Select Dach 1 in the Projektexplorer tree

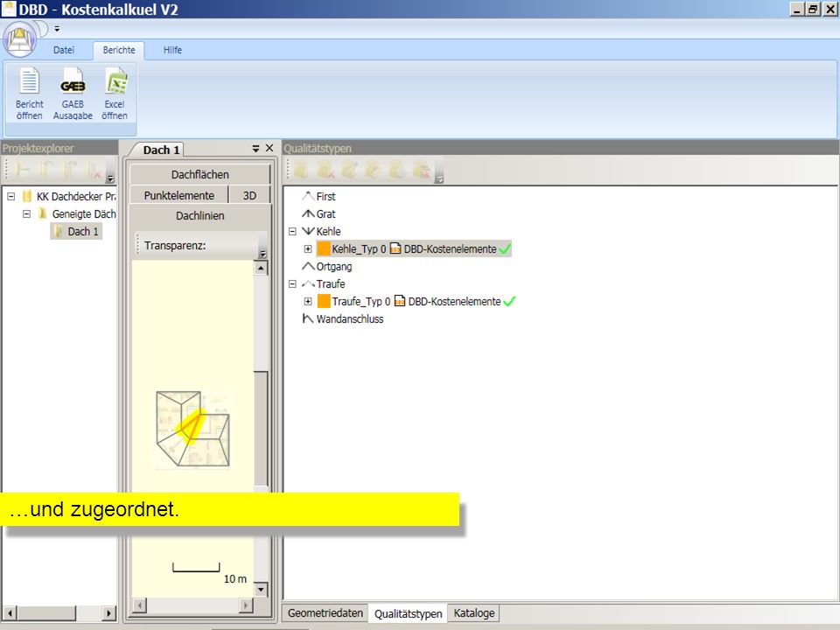[x=82, y=231]
